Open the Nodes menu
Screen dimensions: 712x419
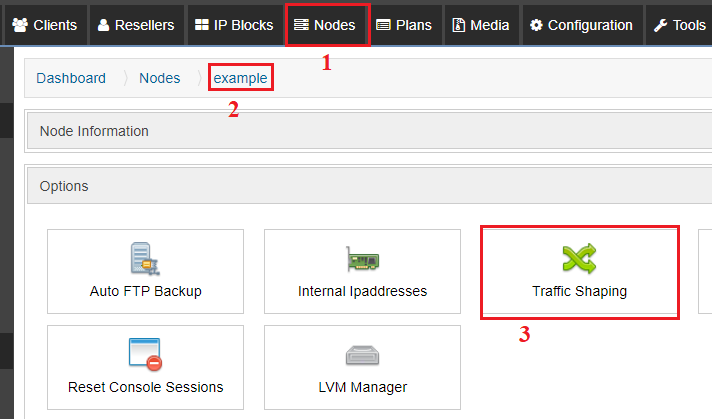point(325,25)
